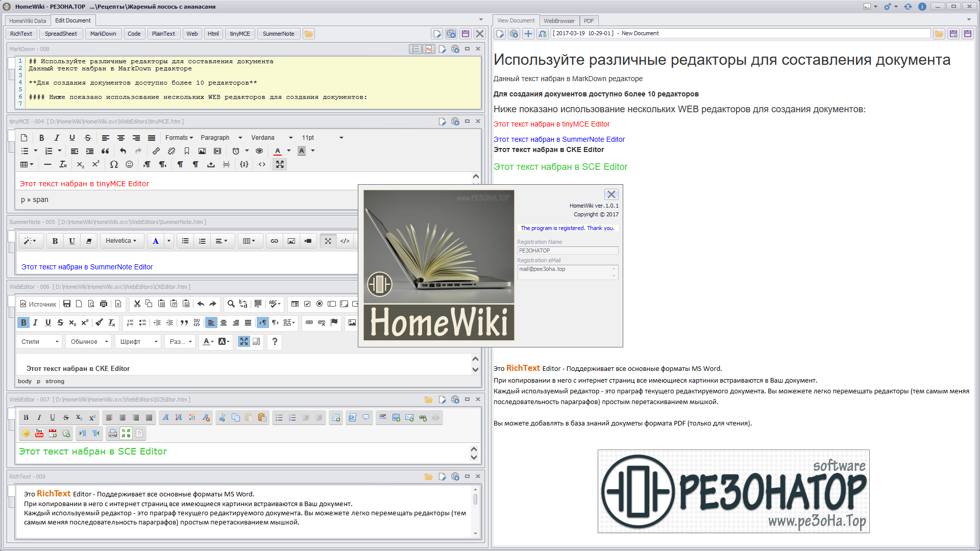The image size is (980, 551).
Task: Click Italic in the tinyMCE toolbar
Action: pos(57,138)
